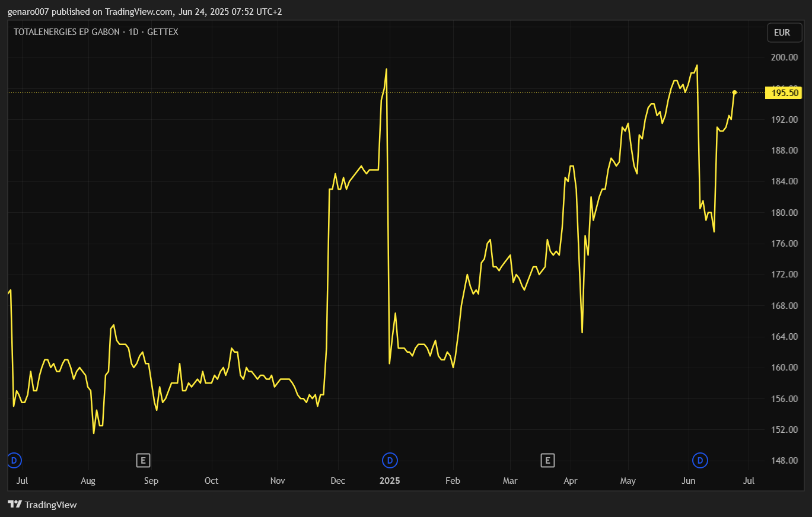Viewport: 812px width, 517px height.
Task: Click the last price dot on the line
Action: (x=734, y=92)
